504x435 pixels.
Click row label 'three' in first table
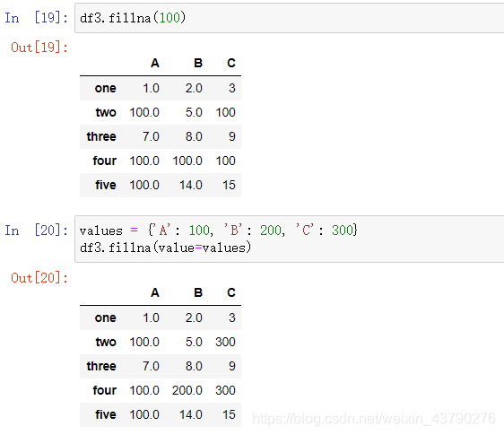(x=101, y=136)
